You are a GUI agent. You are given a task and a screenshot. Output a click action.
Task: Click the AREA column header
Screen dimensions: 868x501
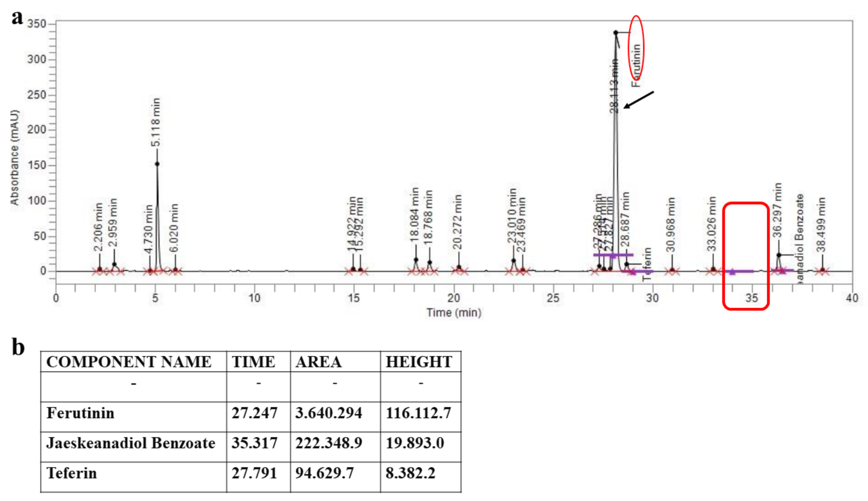click(x=319, y=362)
